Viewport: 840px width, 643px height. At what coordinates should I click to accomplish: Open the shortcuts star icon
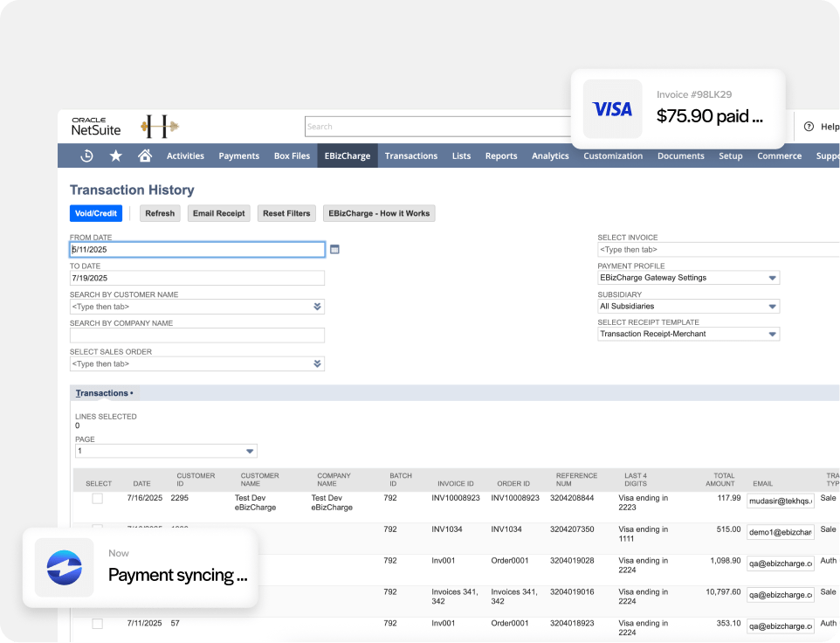pos(116,156)
